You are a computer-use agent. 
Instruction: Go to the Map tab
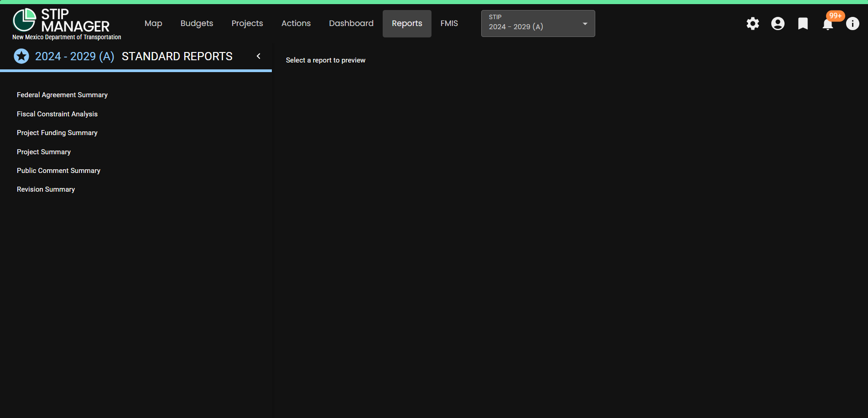153,23
